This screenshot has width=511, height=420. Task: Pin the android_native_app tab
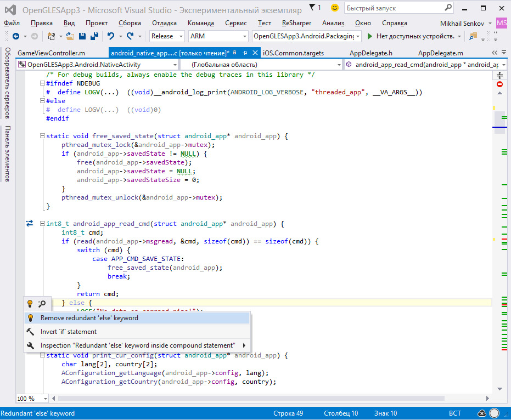(245, 53)
